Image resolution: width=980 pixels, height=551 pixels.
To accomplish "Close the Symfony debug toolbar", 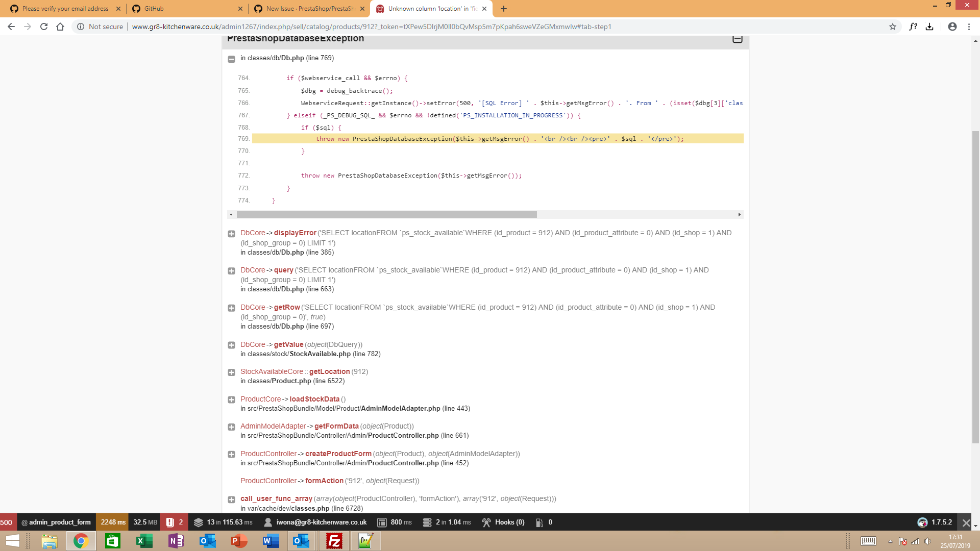I will coord(966,522).
